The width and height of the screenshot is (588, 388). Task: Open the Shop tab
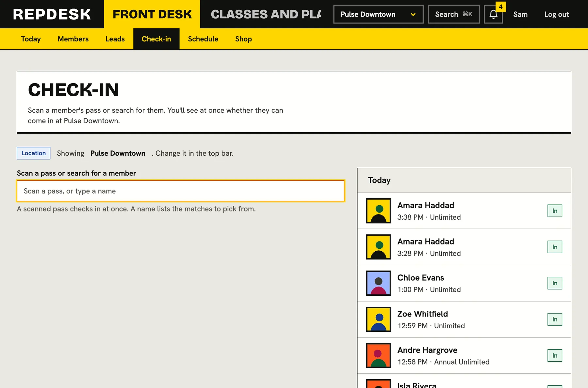coord(243,39)
